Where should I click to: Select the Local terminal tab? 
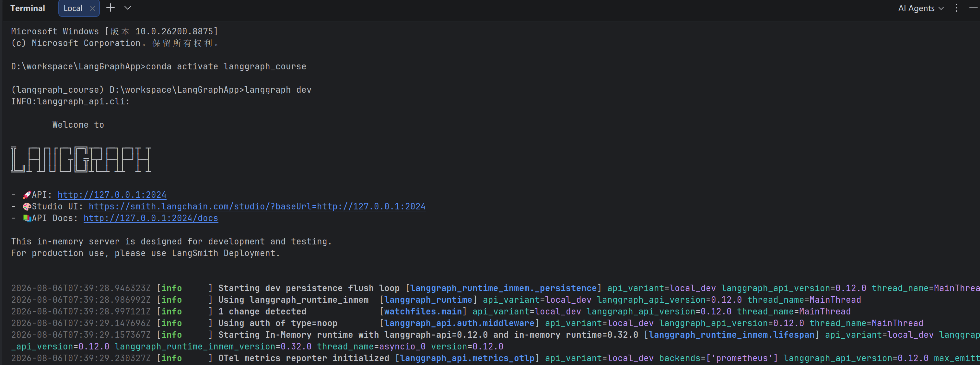(x=73, y=8)
